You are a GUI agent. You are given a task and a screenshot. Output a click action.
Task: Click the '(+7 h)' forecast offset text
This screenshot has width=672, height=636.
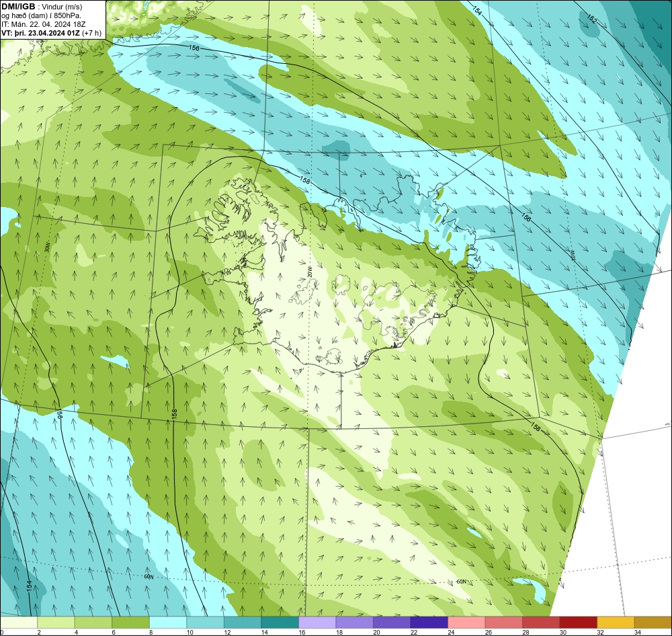click(91, 33)
